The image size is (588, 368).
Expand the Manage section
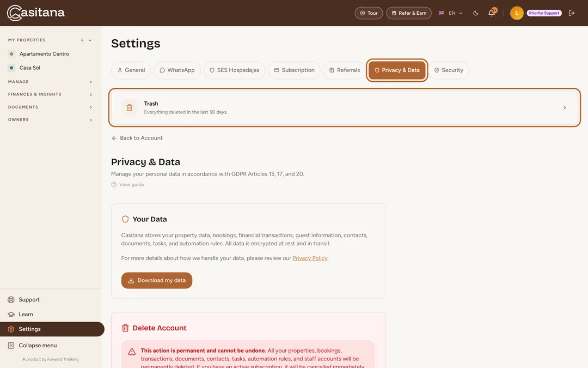(50, 82)
